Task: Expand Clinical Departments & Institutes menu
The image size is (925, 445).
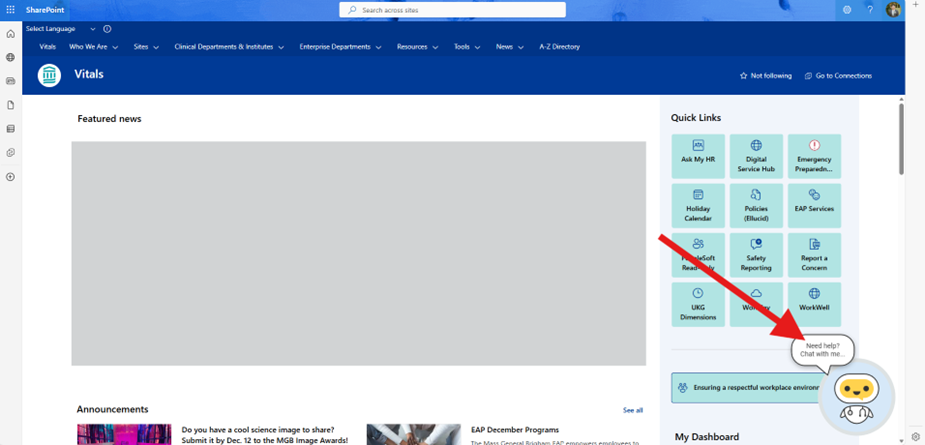Action: coord(229,47)
